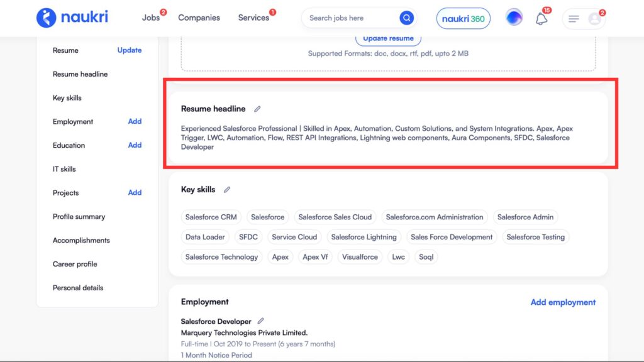The height and width of the screenshot is (362, 644).
Task: Open the Jobs menu
Action: point(151,18)
